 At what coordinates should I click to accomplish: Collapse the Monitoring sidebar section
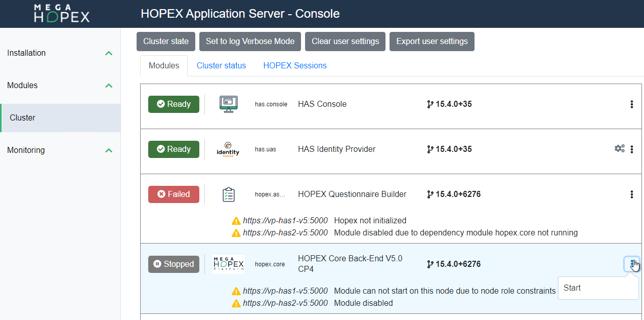point(109,150)
